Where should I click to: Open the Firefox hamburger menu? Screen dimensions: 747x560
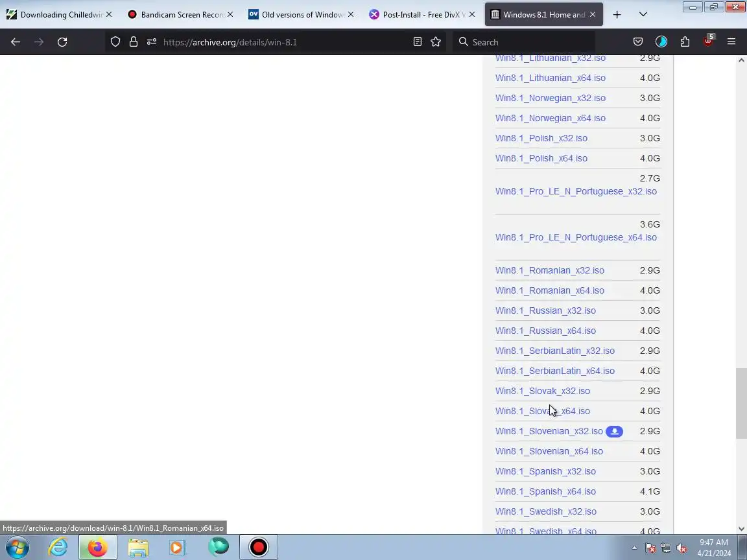731,42
